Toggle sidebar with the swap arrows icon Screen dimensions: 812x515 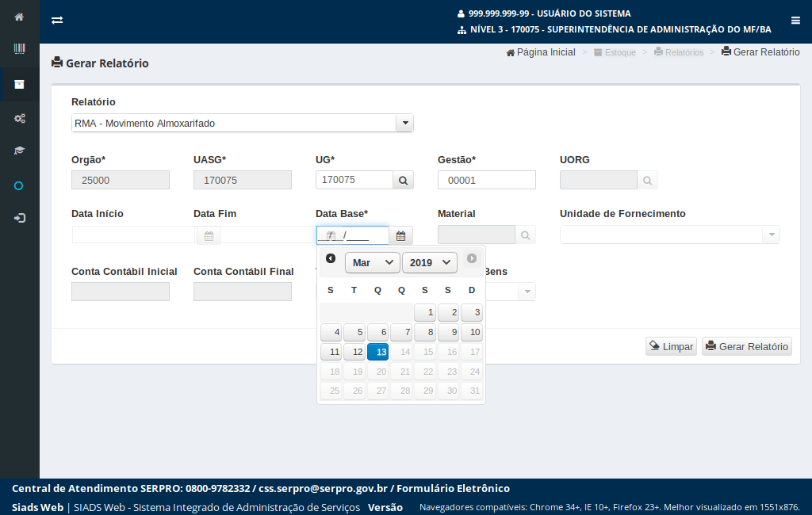tap(57, 20)
